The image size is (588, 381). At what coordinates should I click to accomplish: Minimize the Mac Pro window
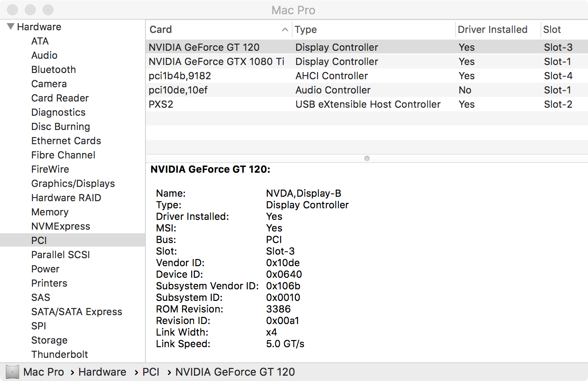pos(31,10)
